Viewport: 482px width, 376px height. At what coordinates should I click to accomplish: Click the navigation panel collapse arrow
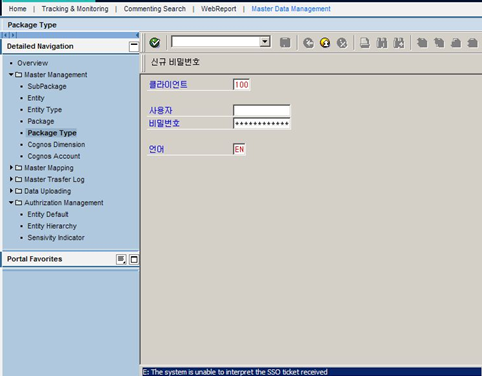[137, 35]
